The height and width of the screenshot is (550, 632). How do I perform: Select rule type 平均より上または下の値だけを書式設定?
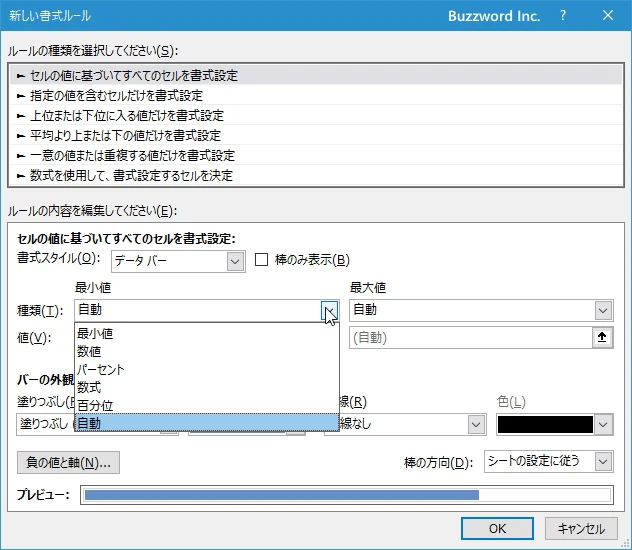point(316,135)
